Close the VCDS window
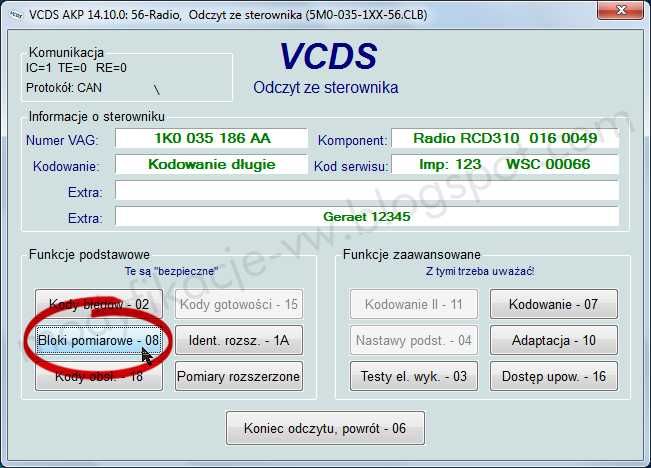 click(x=620, y=10)
